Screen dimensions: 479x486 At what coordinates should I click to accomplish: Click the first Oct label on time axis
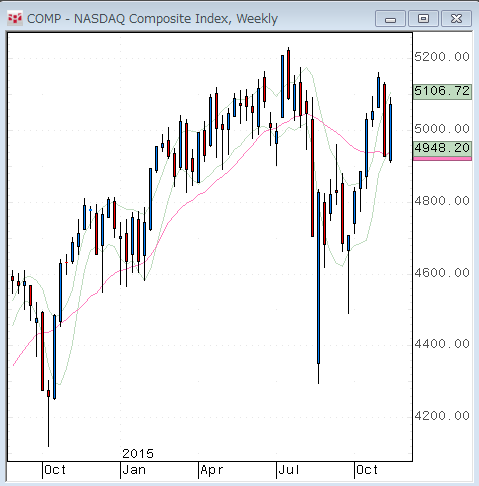tap(55, 470)
